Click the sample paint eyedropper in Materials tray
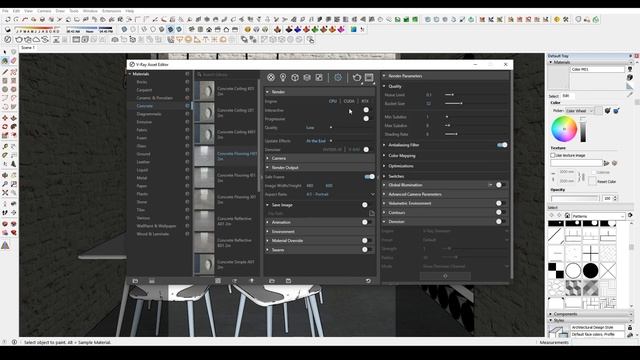This screenshot has width=640, height=360. 630,94
